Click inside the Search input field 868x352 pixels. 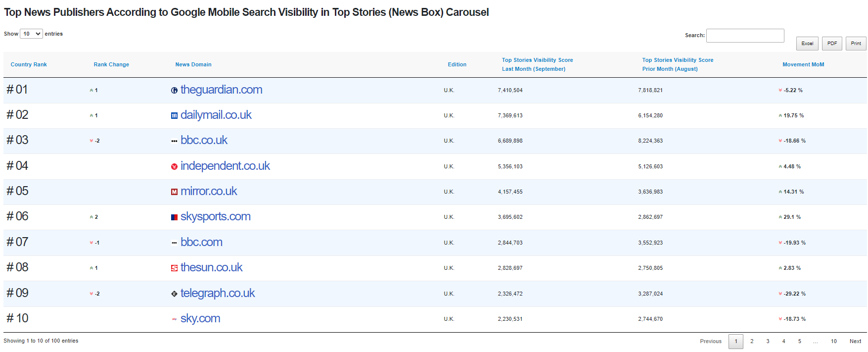[745, 35]
